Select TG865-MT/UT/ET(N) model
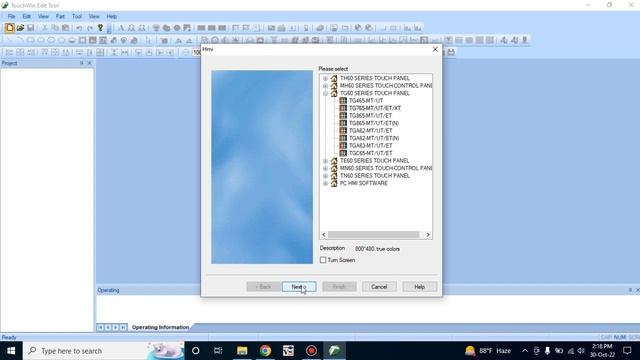640x360 pixels. (374, 123)
